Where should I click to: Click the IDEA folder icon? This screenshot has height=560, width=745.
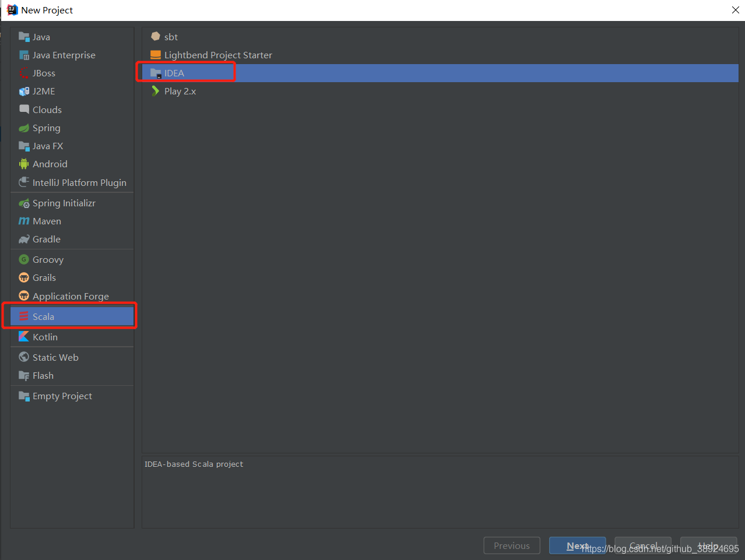156,73
